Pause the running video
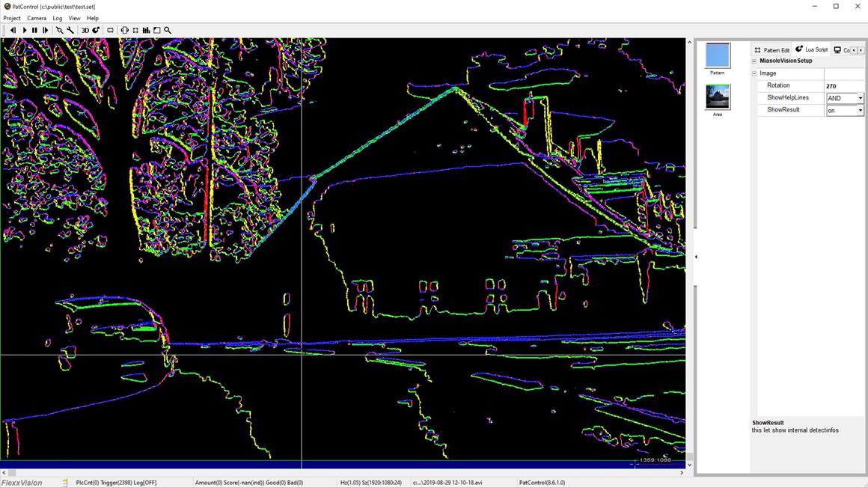Screen dimensions: 868x488 (x=35, y=31)
